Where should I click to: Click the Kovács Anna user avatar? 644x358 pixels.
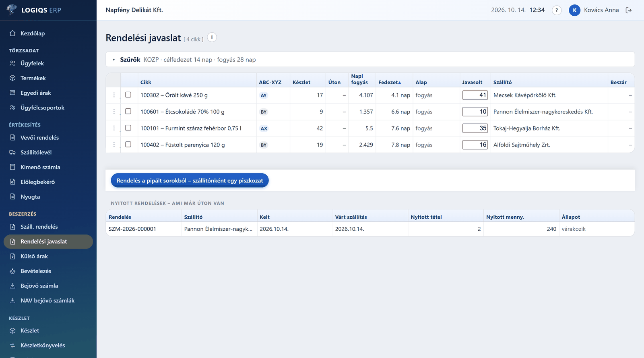tap(574, 10)
